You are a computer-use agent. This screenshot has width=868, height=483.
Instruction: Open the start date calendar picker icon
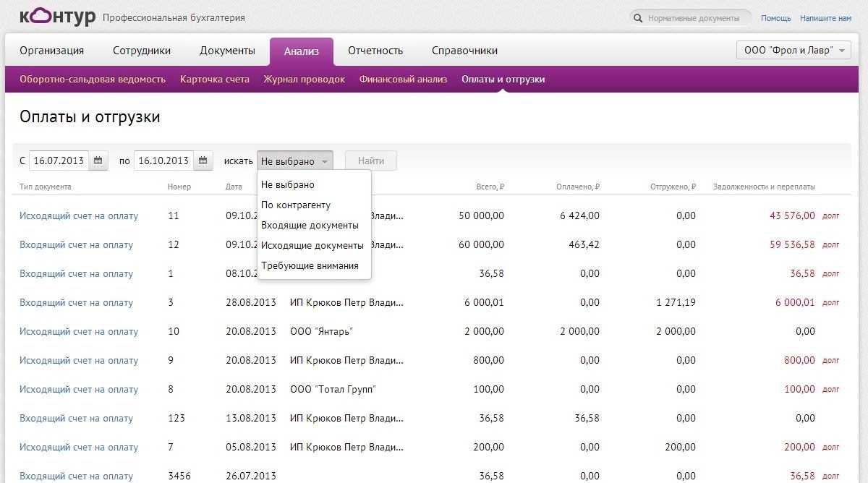pyautogui.click(x=98, y=161)
